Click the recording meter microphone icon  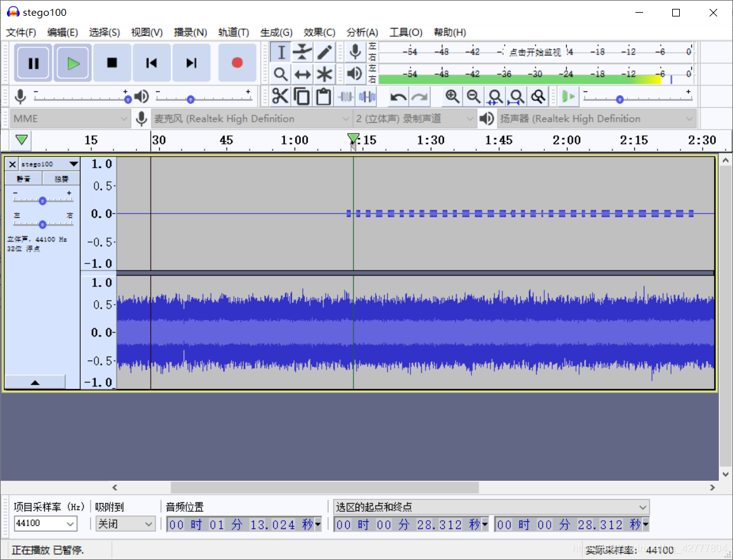355,51
